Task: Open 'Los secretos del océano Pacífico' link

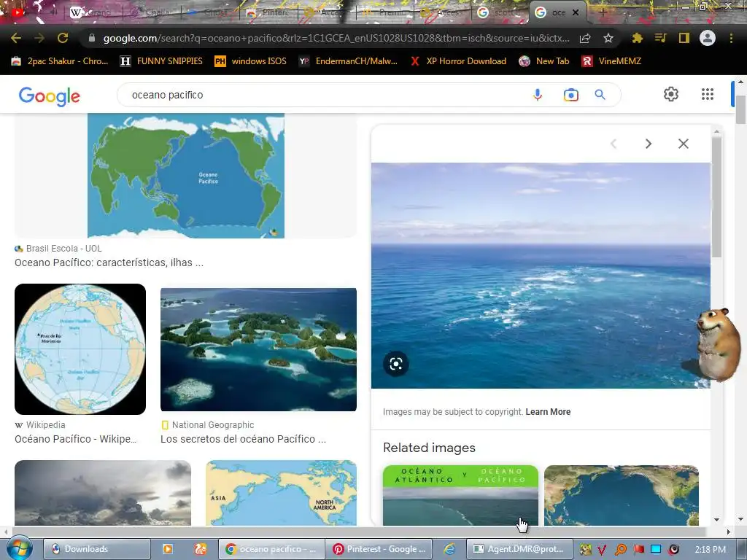Action: pos(244,439)
